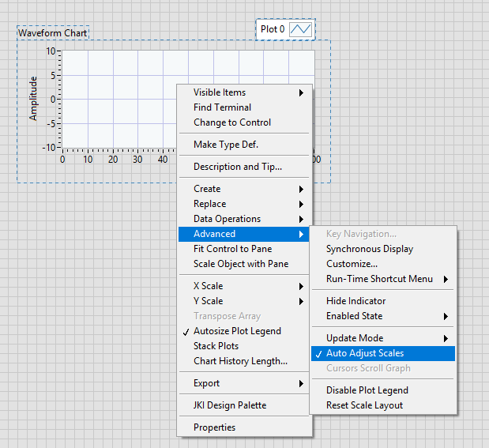Open Chart History Length dialog
The image size is (489, 448).
pyautogui.click(x=240, y=361)
